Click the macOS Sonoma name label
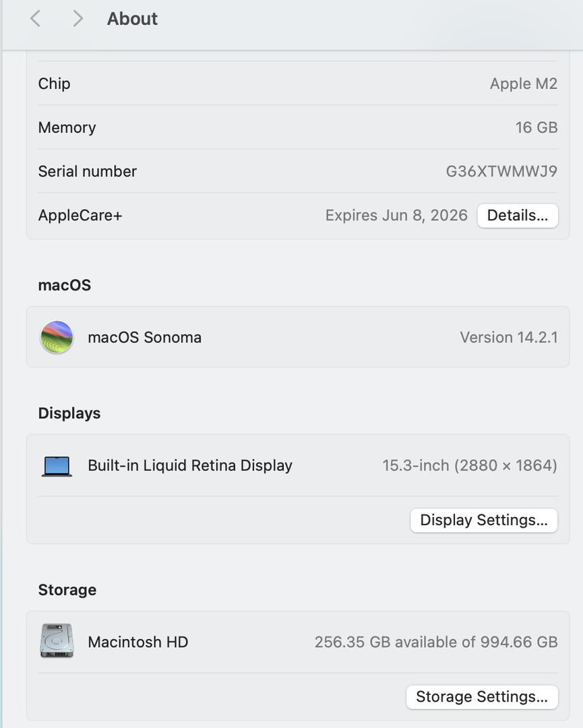The height and width of the screenshot is (728, 583). [144, 337]
